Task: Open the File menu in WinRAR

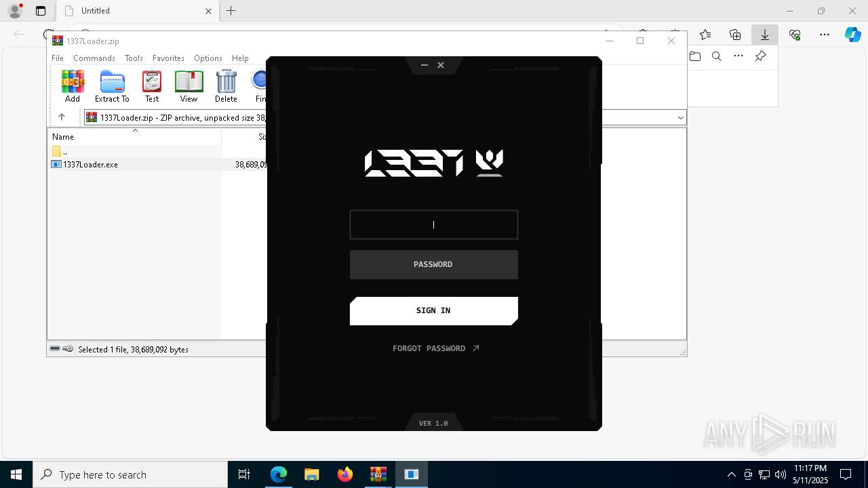Action: pos(58,58)
